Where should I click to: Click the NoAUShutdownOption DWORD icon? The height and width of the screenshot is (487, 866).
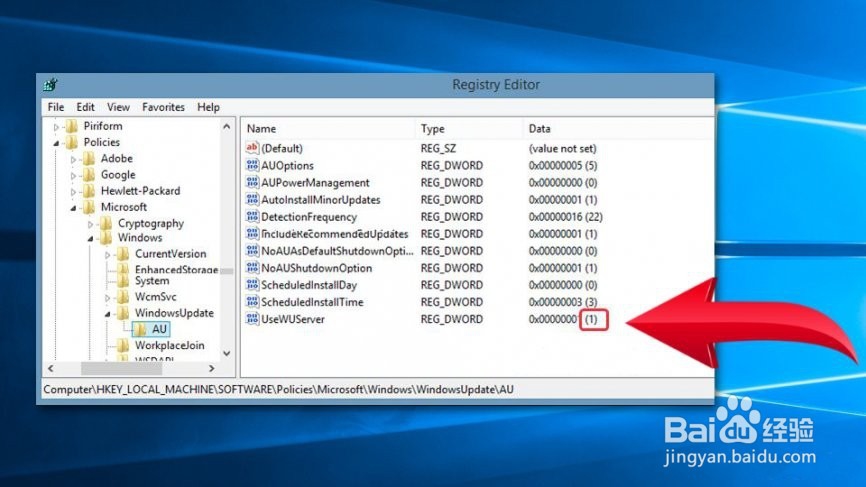point(252,267)
